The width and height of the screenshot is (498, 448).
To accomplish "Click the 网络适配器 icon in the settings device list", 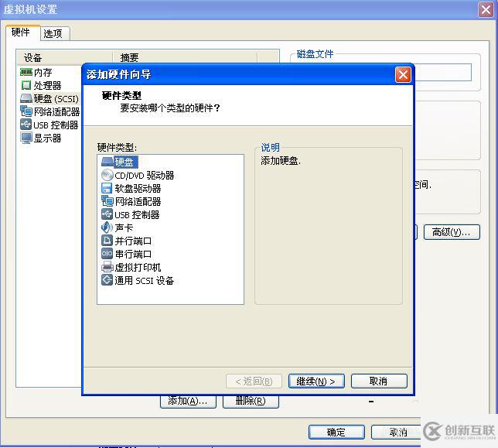I will tap(26, 111).
